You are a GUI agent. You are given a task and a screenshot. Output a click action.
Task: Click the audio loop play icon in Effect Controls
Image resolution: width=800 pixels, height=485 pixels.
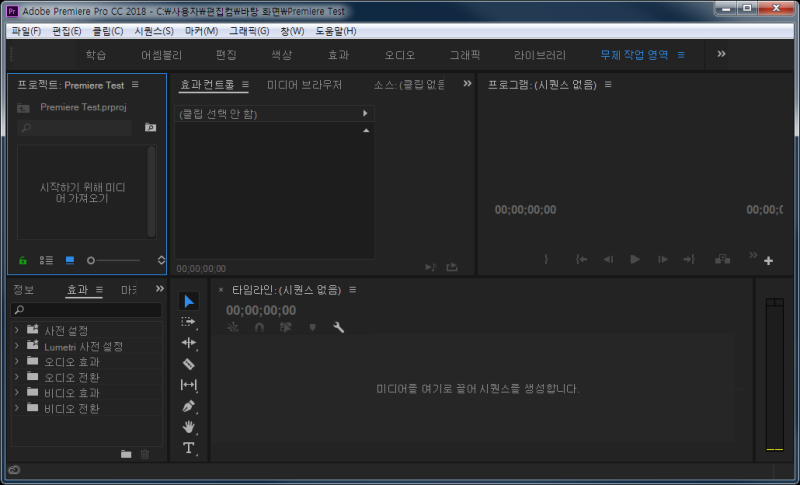431,267
